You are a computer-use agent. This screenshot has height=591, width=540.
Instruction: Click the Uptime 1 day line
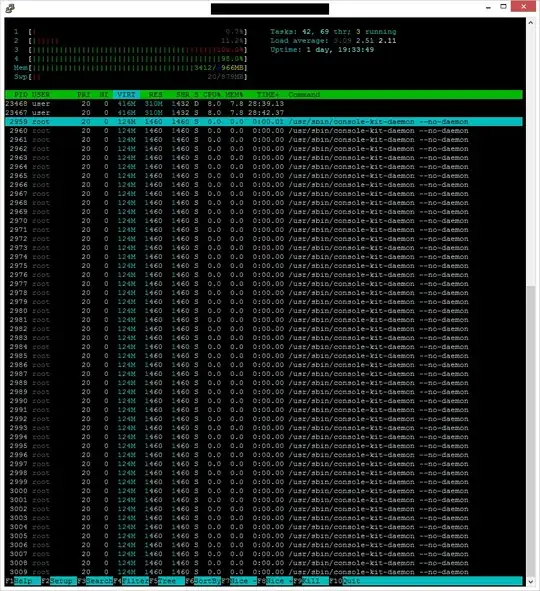322,50
